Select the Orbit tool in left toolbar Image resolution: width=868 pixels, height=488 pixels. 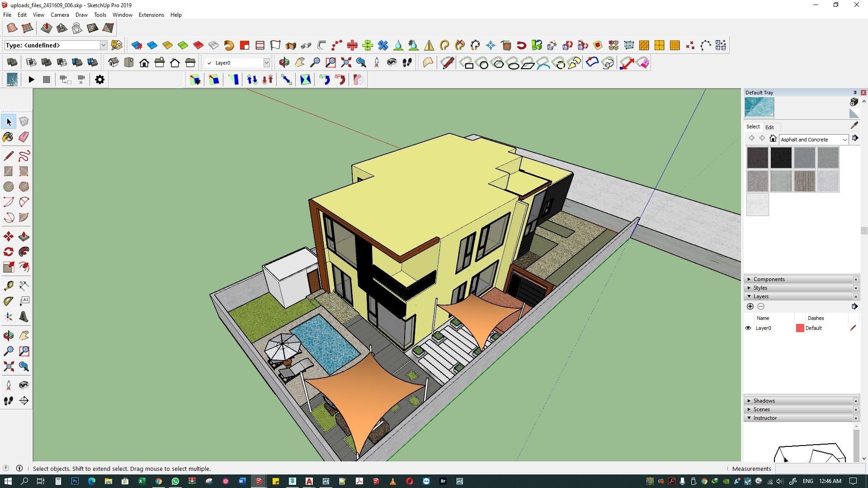coord(8,335)
